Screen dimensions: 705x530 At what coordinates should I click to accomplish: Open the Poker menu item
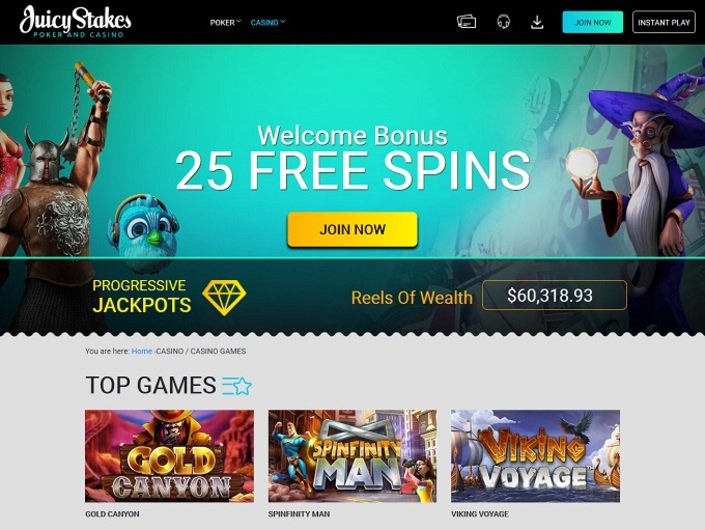(x=222, y=22)
